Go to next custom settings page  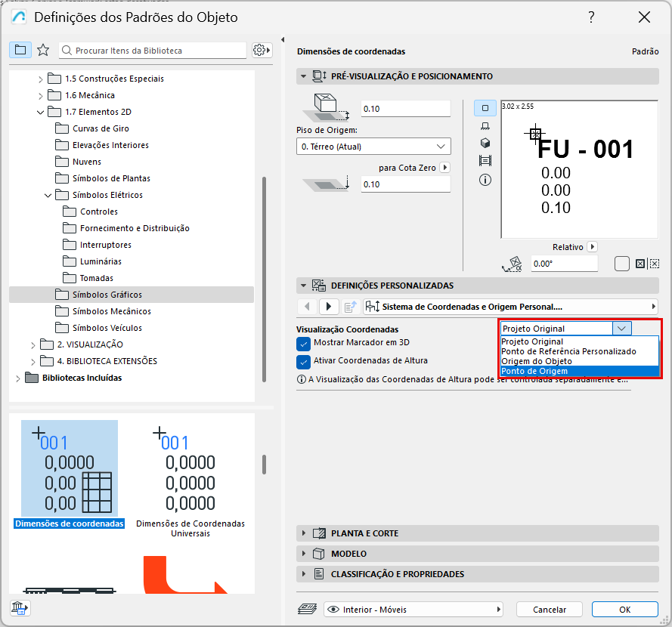point(329,307)
